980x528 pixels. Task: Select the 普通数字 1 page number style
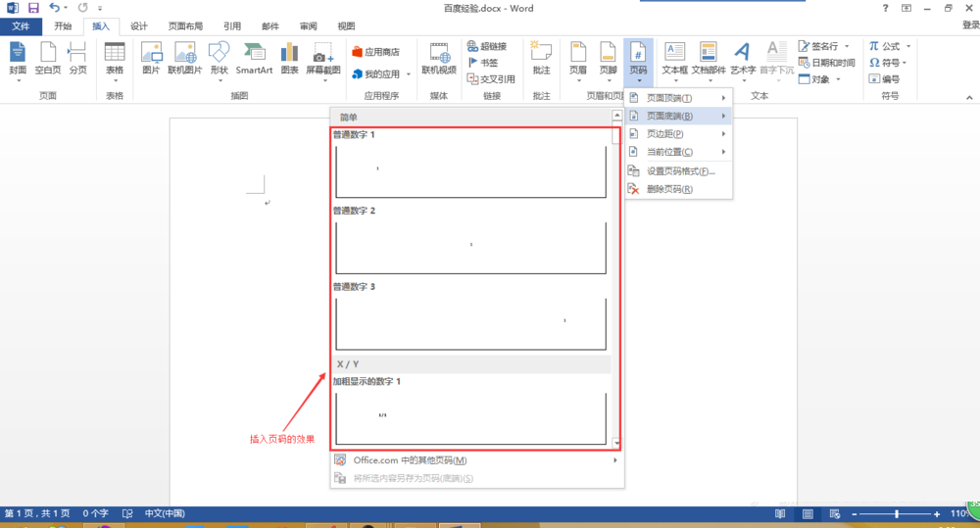pos(470,165)
